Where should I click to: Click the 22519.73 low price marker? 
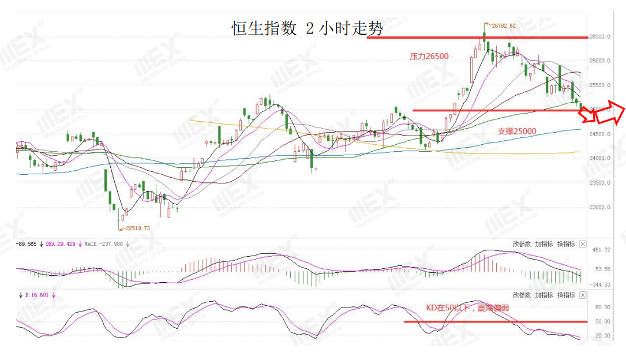[138, 228]
